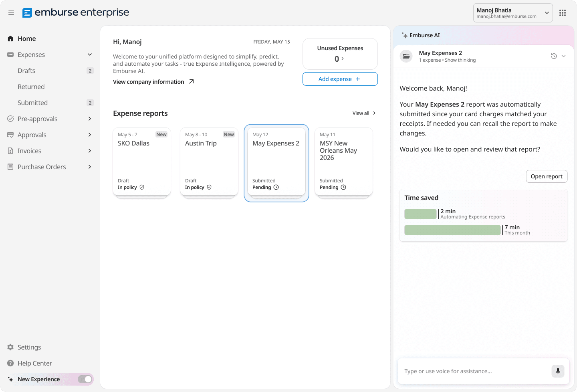
Task: Click the Time saved heading
Action: 422,198
